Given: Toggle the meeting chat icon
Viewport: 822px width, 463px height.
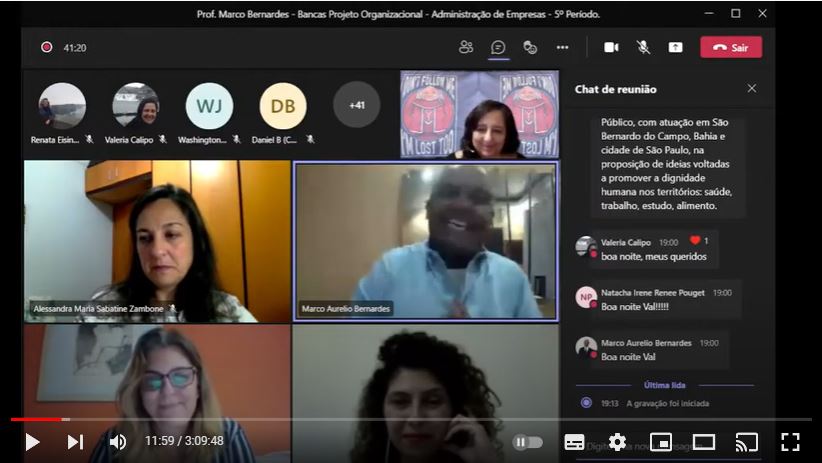Looking at the screenshot, I should (498, 47).
